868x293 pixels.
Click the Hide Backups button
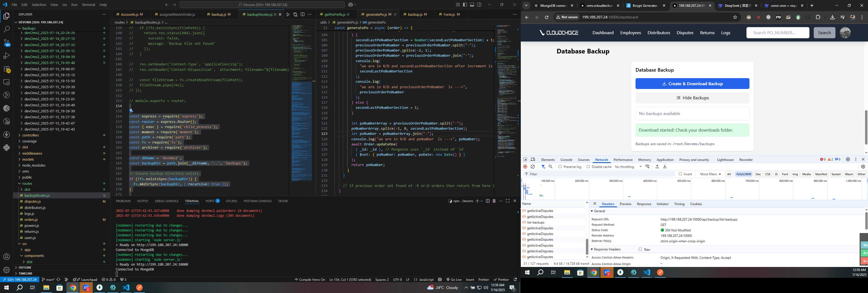692,98
